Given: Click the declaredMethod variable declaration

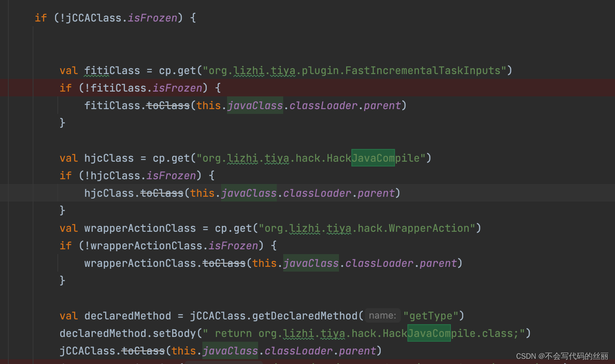Looking at the screenshot, I should pyautogui.click(x=127, y=316).
